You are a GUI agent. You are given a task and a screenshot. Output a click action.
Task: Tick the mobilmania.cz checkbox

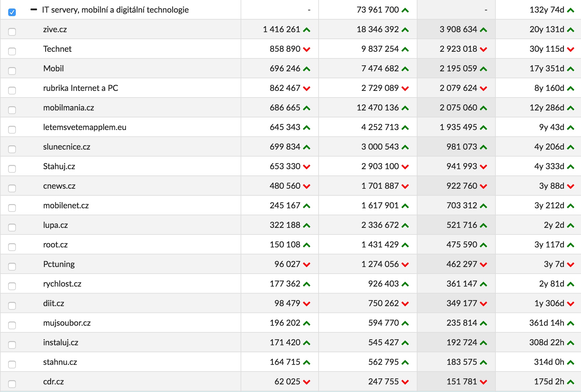point(12,110)
